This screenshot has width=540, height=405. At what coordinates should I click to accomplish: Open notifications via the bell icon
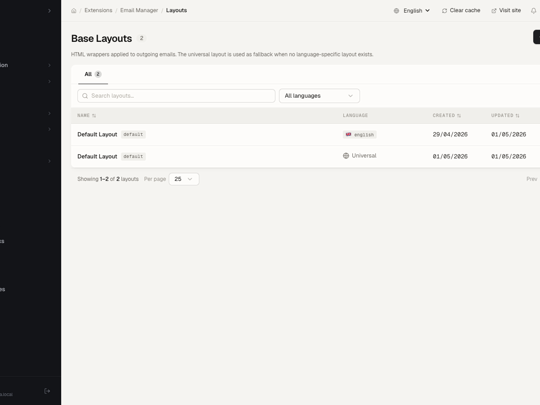tap(533, 11)
